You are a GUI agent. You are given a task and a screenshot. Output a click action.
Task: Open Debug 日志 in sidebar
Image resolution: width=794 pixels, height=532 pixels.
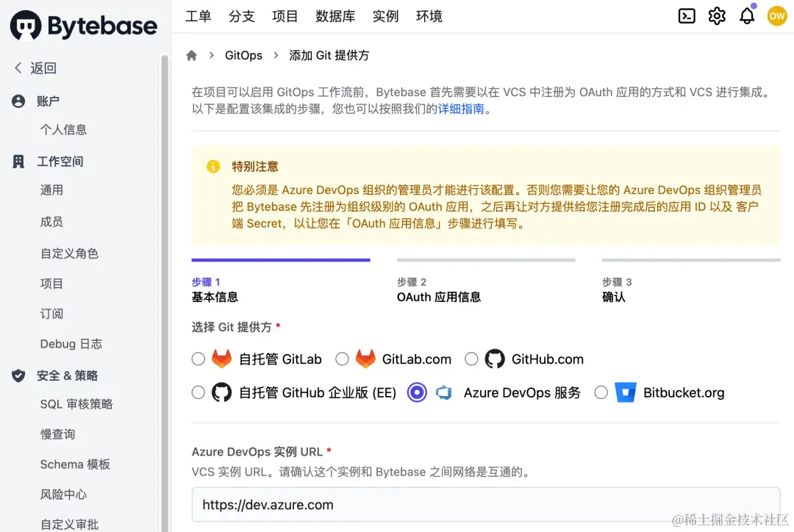point(71,344)
